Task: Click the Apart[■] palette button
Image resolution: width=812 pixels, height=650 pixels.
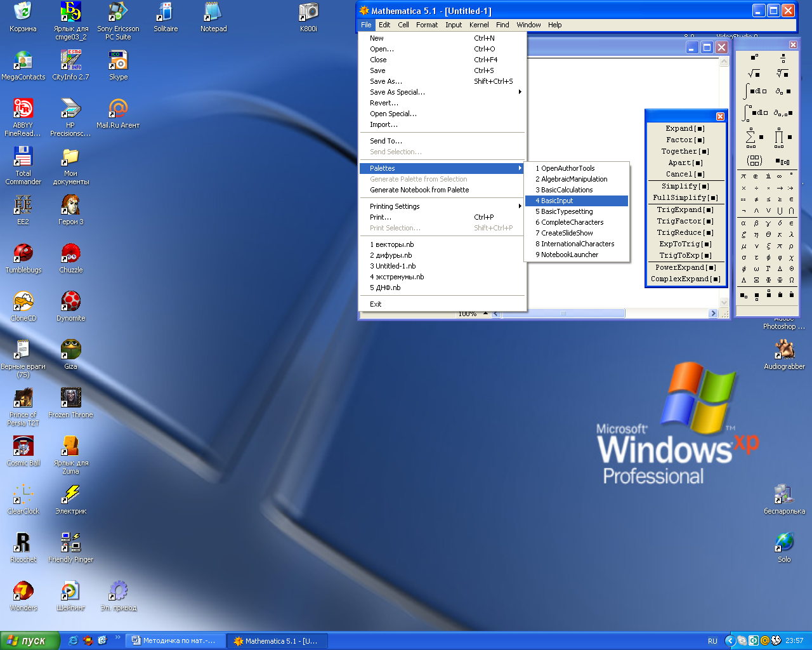Action: (x=685, y=162)
